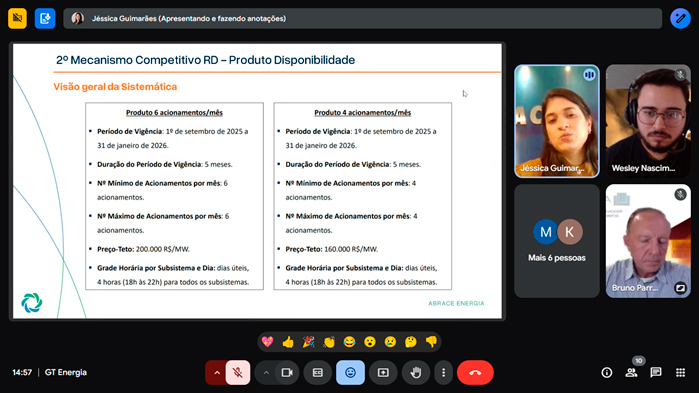Expand video settings arrow beside camera
The width and height of the screenshot is (699, 393).
click(266, 373)
